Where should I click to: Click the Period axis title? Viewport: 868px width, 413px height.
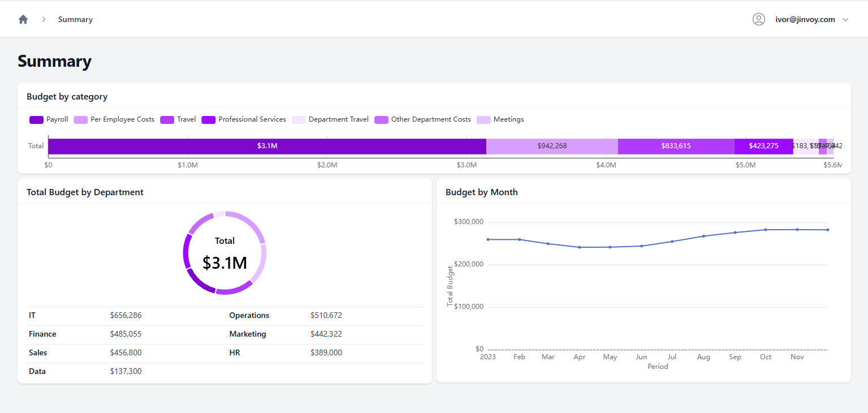click(x=658, y=367)
